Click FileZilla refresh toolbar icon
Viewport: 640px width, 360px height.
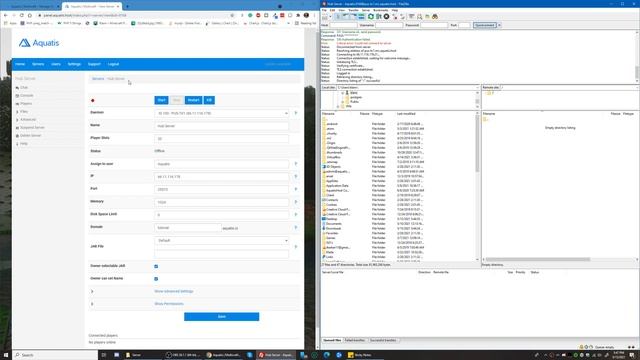click(371, 17)
